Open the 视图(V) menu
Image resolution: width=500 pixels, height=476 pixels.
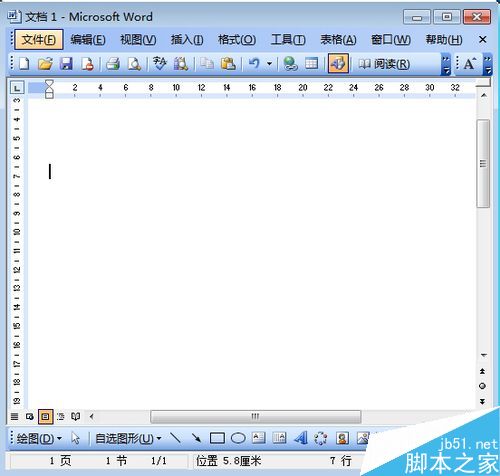[x=138, y=40]
